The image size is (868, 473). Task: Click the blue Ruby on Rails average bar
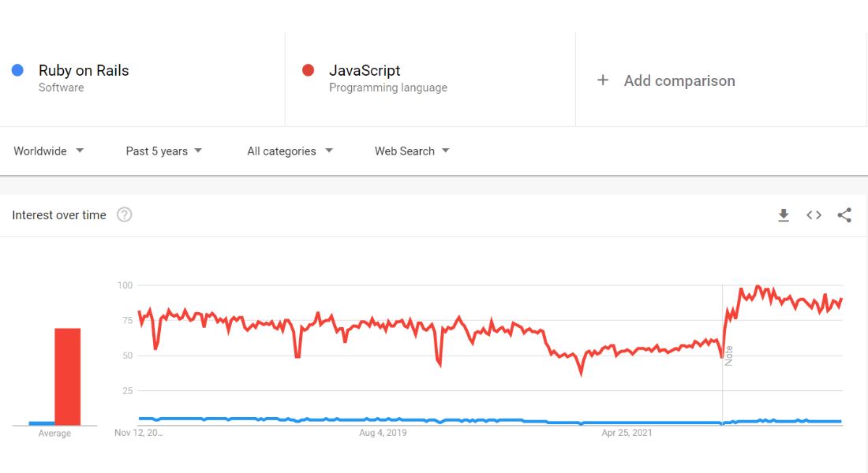coord(41,423)
